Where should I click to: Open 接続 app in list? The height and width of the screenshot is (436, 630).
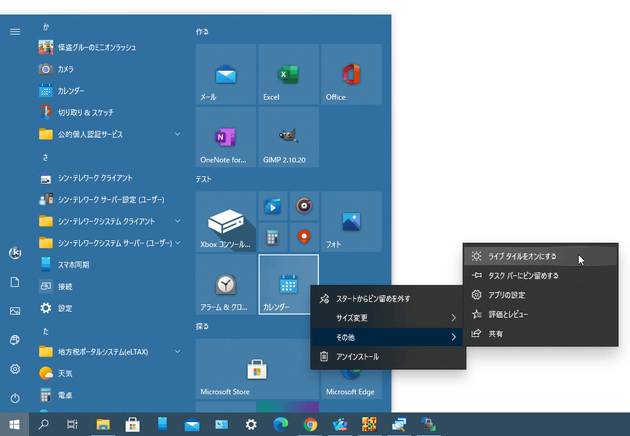109,287
